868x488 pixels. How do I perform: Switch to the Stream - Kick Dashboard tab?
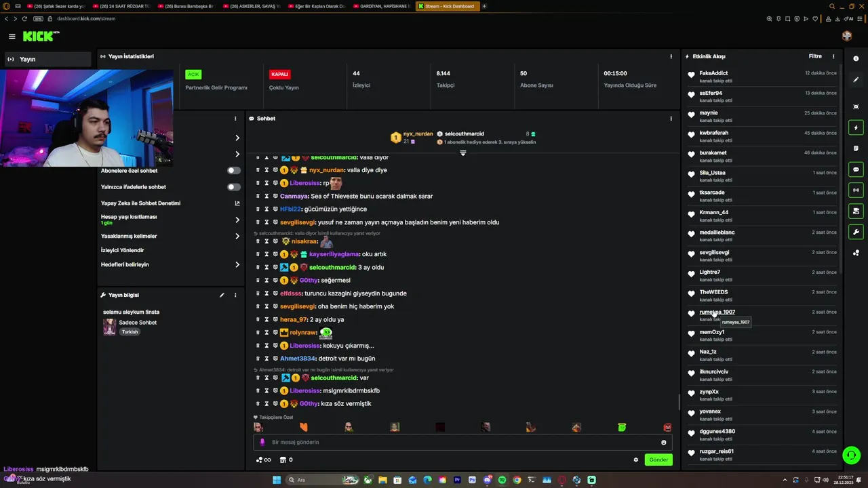point(448,6)
